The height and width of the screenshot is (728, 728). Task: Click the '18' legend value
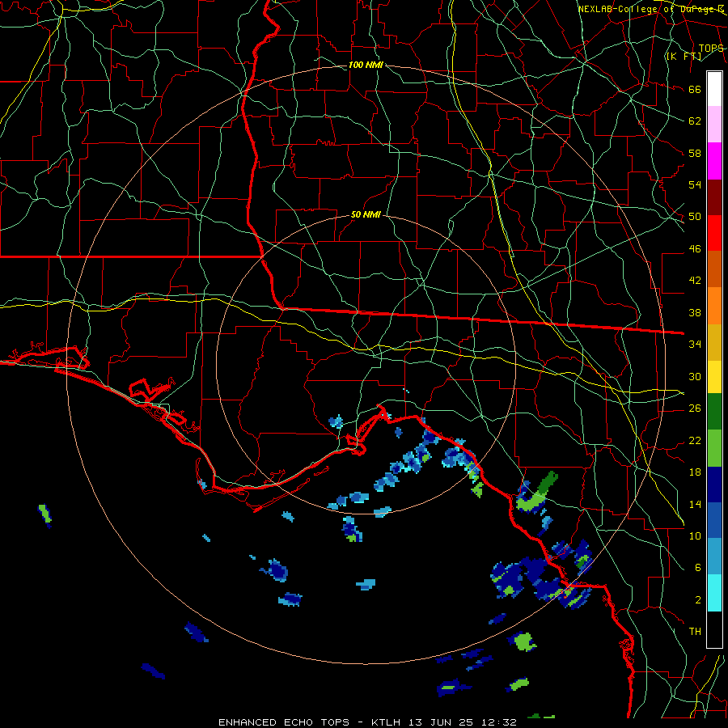695,472
